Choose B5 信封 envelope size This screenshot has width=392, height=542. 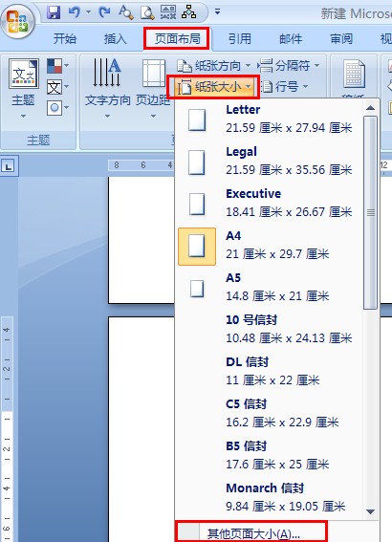pyautogui.click(x=269, y=456)
